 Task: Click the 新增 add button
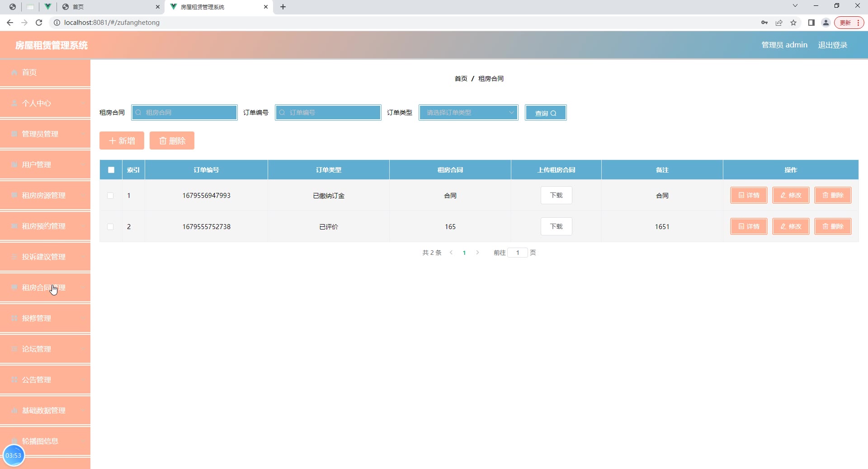(x=122, y=141)
